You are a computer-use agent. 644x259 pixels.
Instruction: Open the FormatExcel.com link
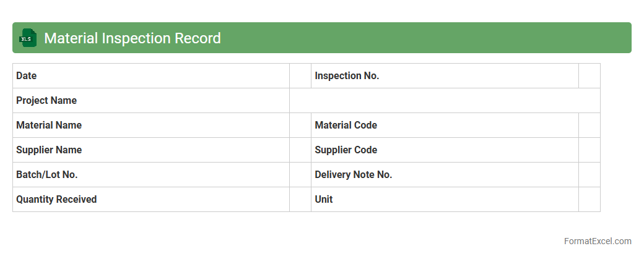[598, 241]
